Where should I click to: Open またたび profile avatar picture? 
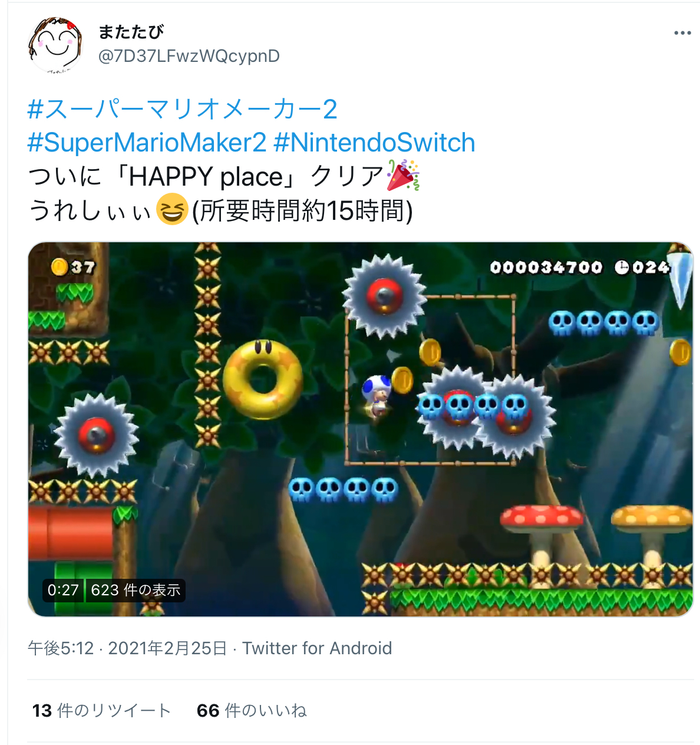[x=55, y=45]
